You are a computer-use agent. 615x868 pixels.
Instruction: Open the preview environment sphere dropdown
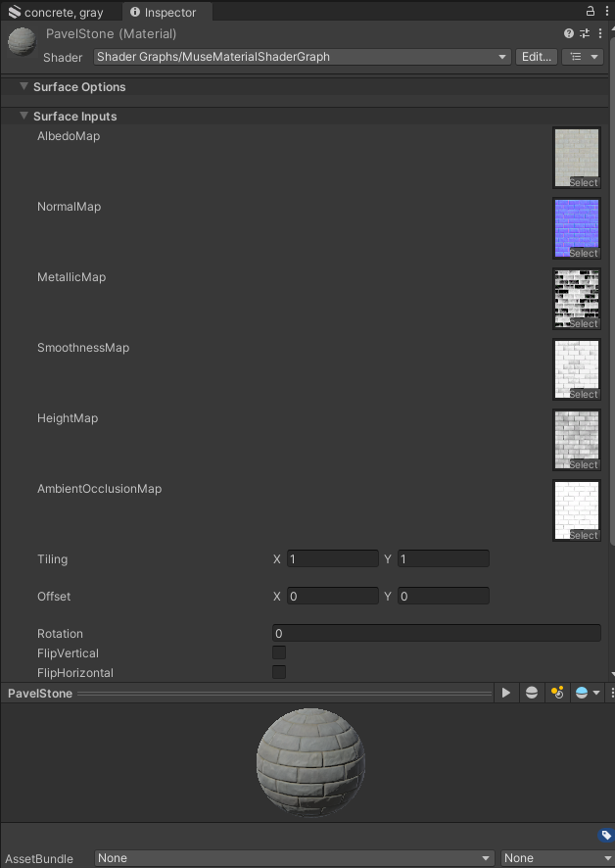tap(588, 693)
